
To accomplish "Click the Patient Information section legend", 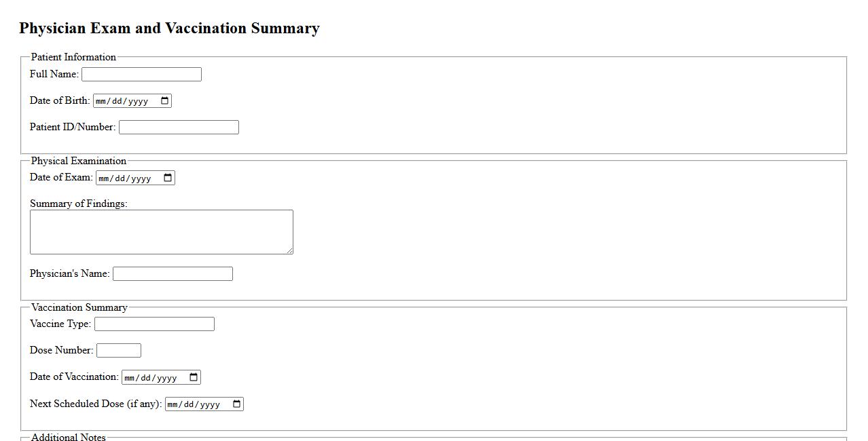I will click(x=73, y=57).
